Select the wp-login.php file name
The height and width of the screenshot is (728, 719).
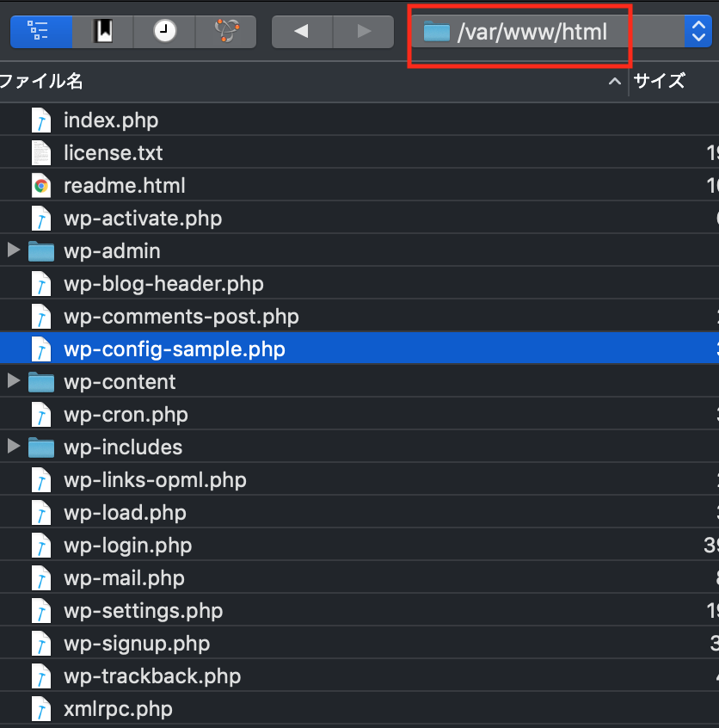tap(127, 546)
